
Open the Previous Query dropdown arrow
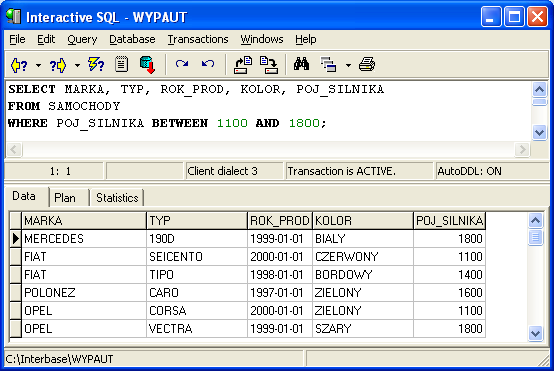pyautogui.click(x=38, y=65)
